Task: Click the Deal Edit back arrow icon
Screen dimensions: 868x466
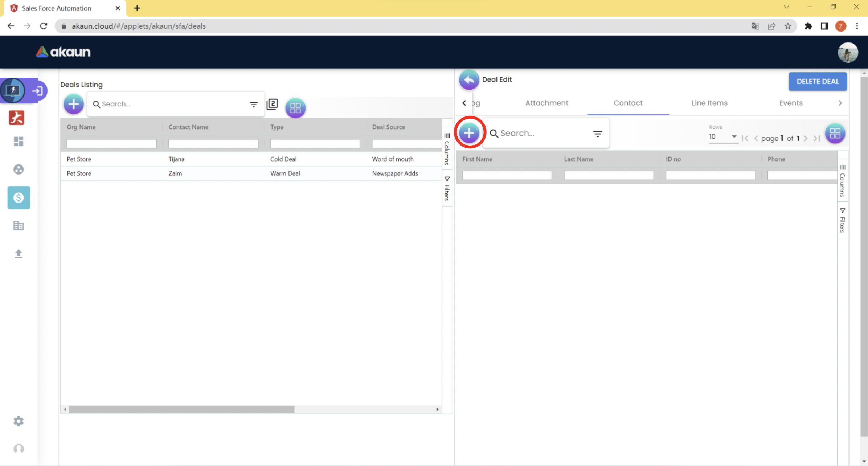Action: click(x=468, y=80)
